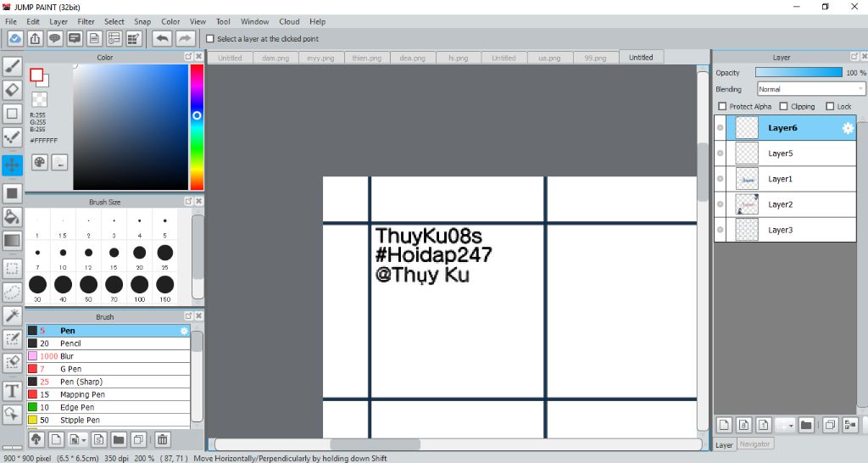Click the Opacity slider
Viewport: 868px width, 463px height.
(x=798, y=73)
